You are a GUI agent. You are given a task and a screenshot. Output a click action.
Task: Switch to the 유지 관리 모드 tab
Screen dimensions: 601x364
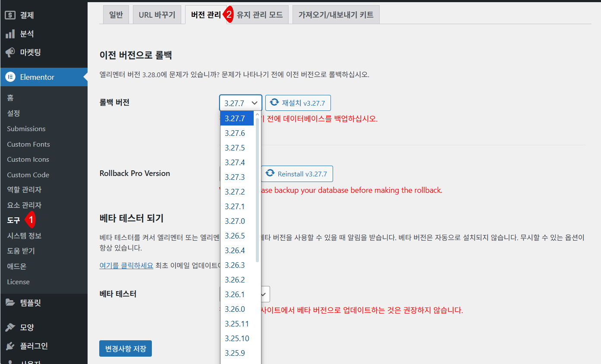coord(260,15)
